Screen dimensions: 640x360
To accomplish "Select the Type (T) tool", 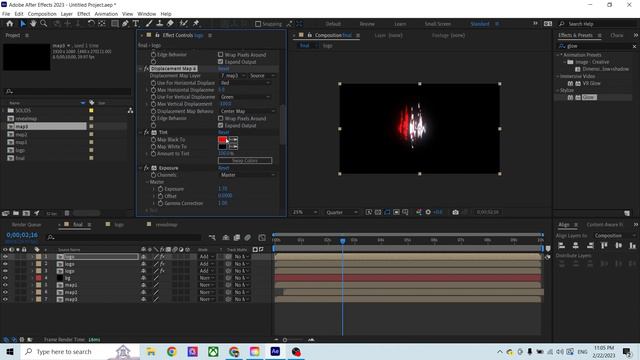I will (x=136, y=24).
